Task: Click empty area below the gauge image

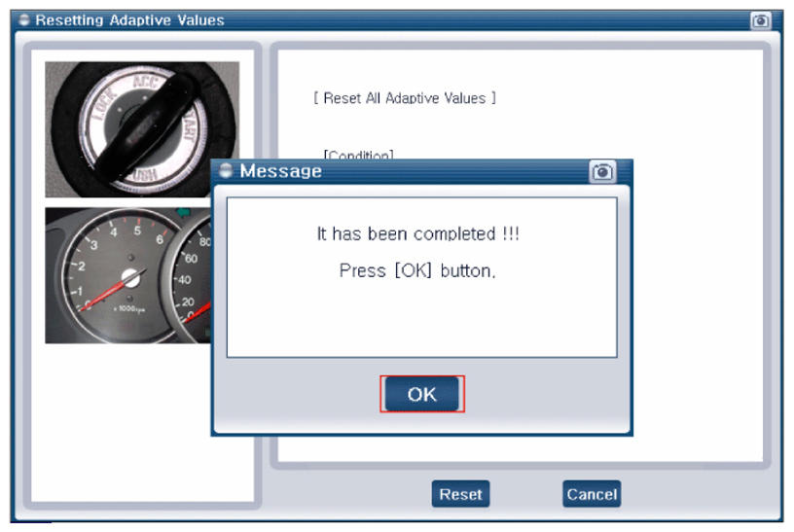Action: point(136,418)
